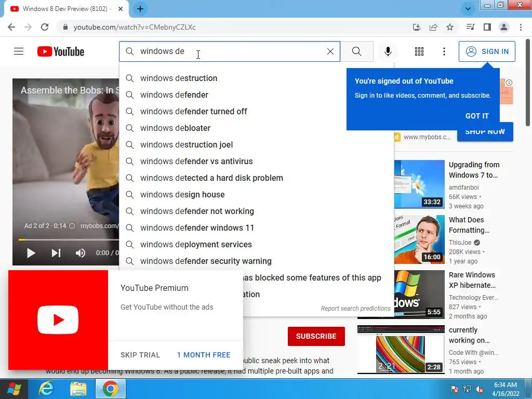
Task: Click the muted volume tray icon
Action: point(479,389)
